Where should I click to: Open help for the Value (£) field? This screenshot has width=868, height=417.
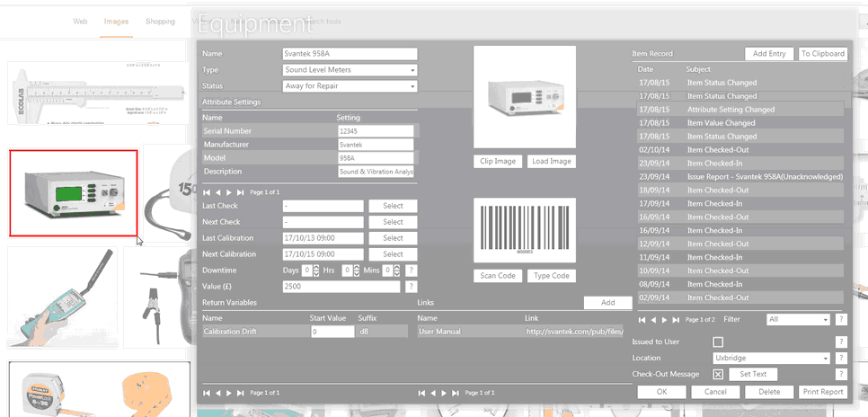[411, 286]
